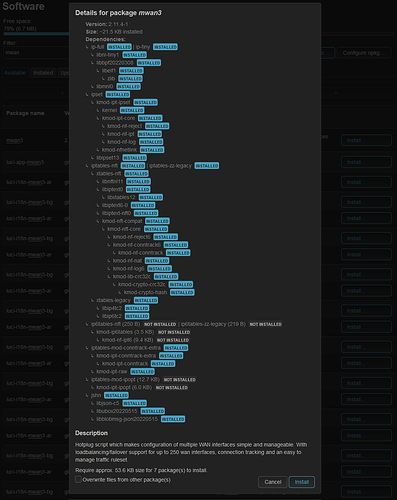
Task: Select the libelf1 dependency
Action: [109, 71]
